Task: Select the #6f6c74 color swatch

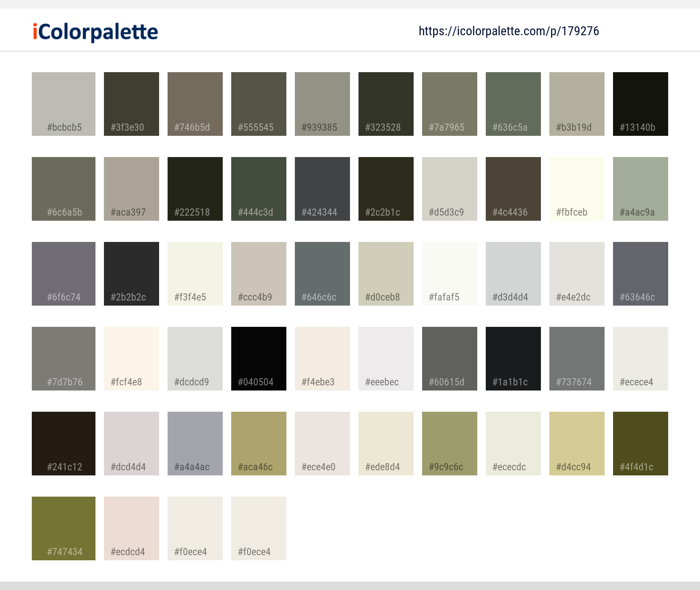Action: (x=64, y=274)
